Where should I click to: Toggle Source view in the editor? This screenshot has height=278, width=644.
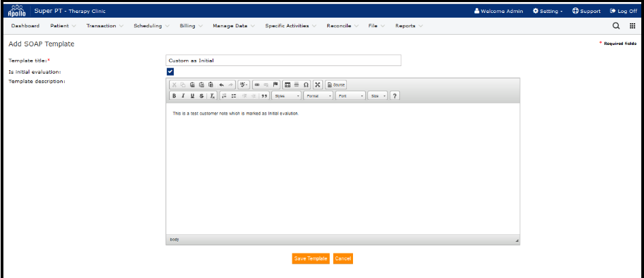(x=336, y=84)
